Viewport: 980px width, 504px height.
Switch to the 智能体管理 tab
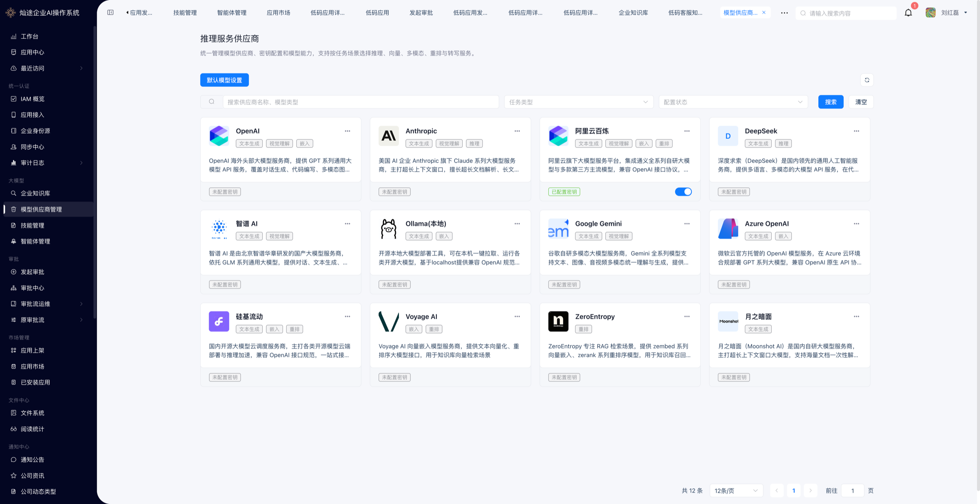tap(232, 13)
